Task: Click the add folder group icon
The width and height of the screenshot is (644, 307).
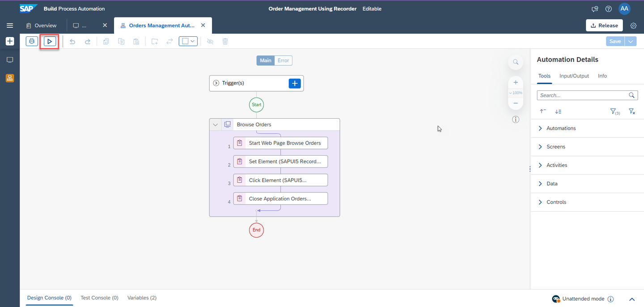Action: [155, 42]
